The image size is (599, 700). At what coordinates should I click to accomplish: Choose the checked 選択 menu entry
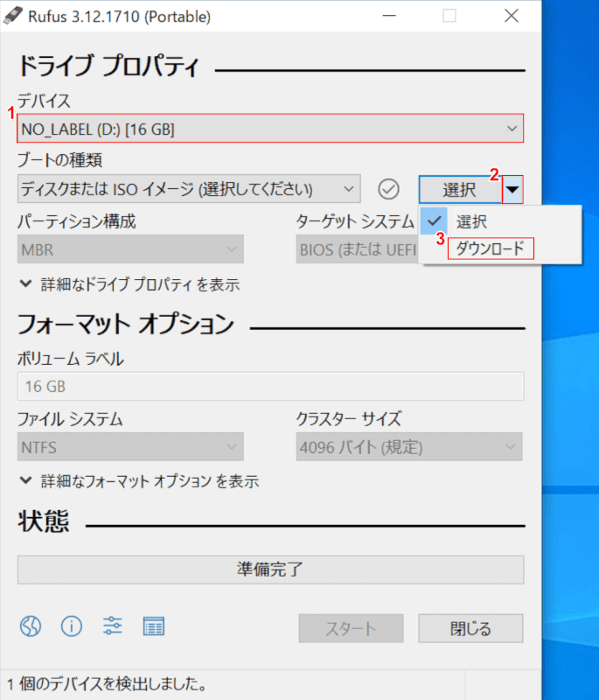[x=501, y=221]
